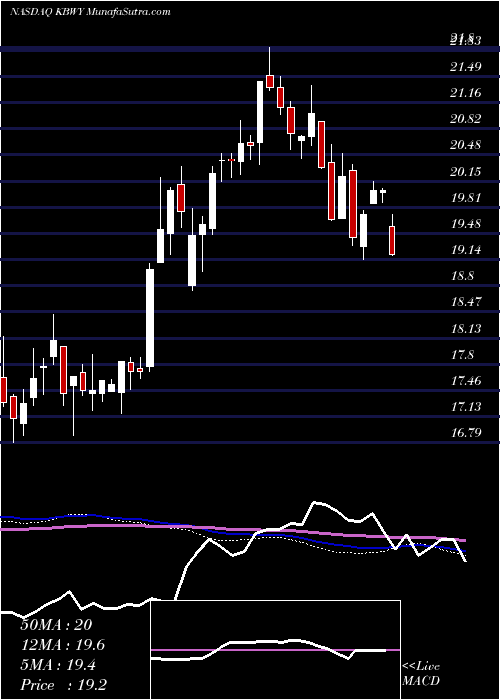The image size is (500, 700).
Task: Select the 16.79 price axis label
Action: click(x=466, y=433)
